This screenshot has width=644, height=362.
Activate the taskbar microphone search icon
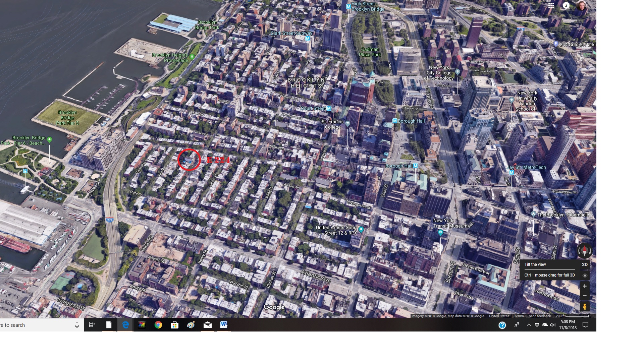tap(77, 325)
